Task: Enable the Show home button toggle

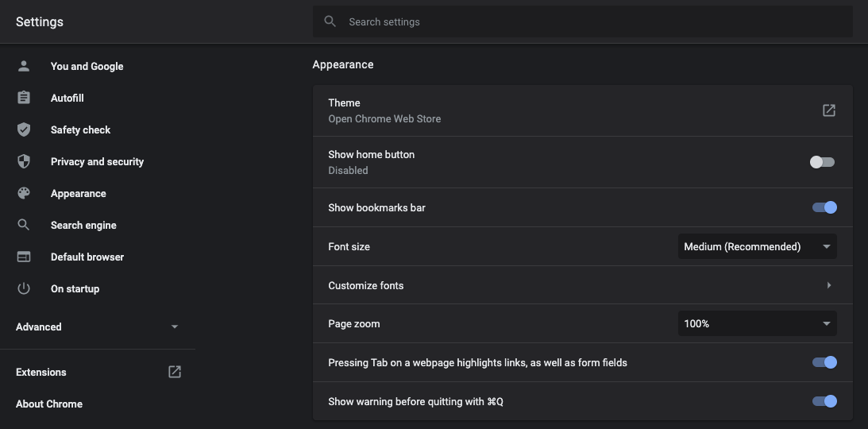Action: tap(822, 162)
